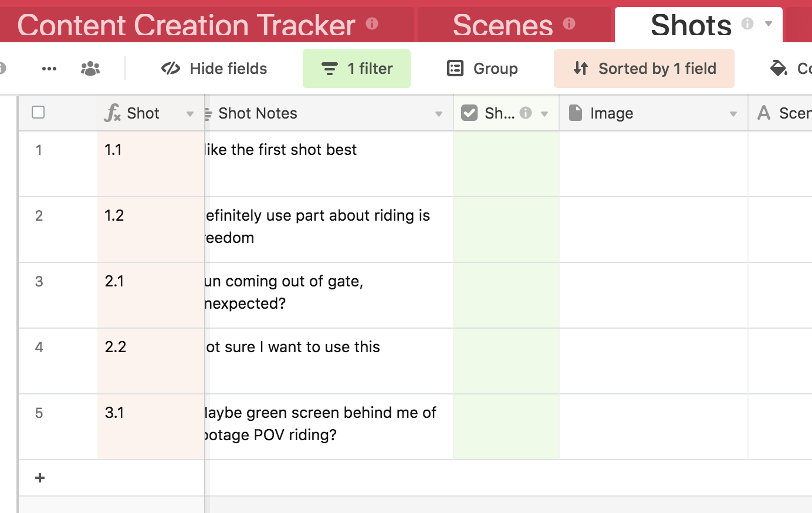Toggle Sh... checkbox cell for shot 1.1
Image resolution: width=812 pixels, height=513 pixels.
(506, 164)
